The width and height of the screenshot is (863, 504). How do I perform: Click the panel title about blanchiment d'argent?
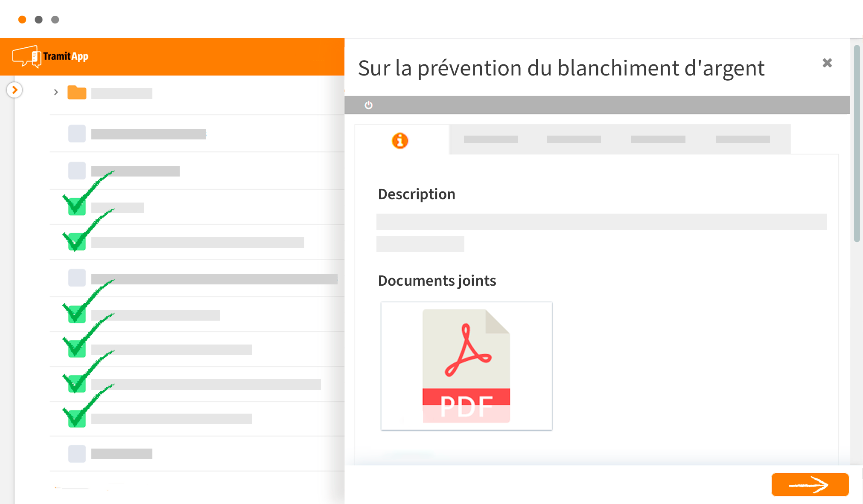coord(561,68)
